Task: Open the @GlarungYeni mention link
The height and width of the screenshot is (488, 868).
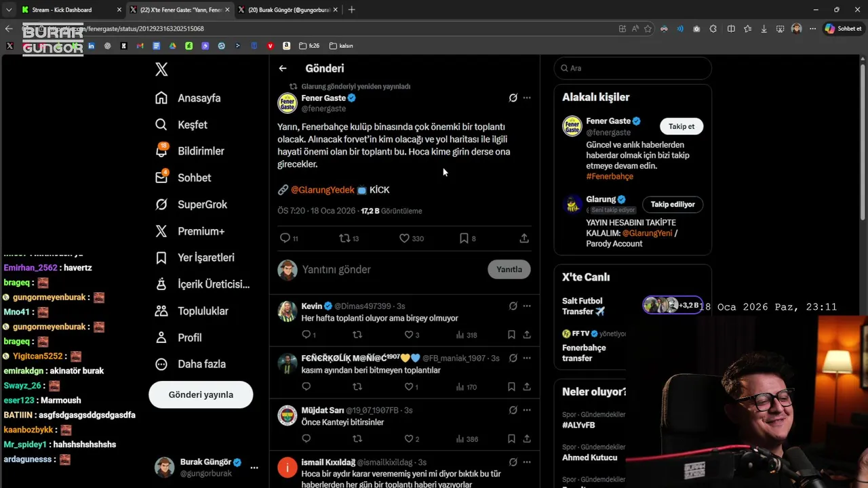Action: pyautogui.click(x=648, y=233)
